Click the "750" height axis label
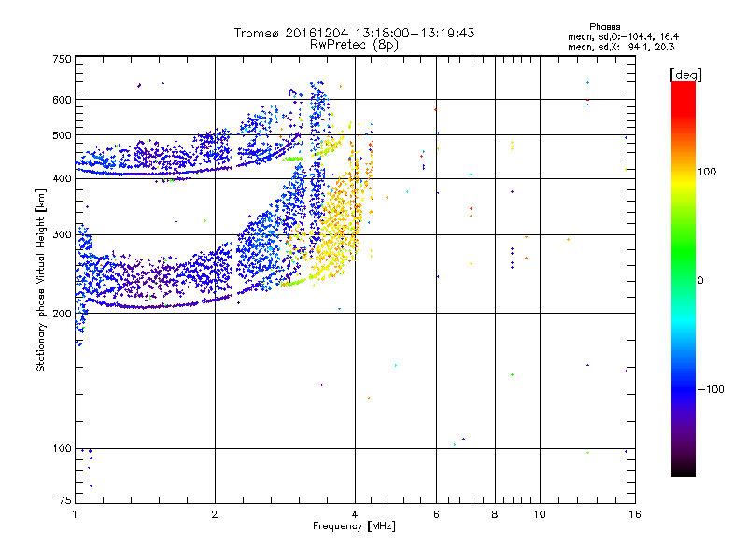Viewport: 747px width, 560px height. (62, 59)
